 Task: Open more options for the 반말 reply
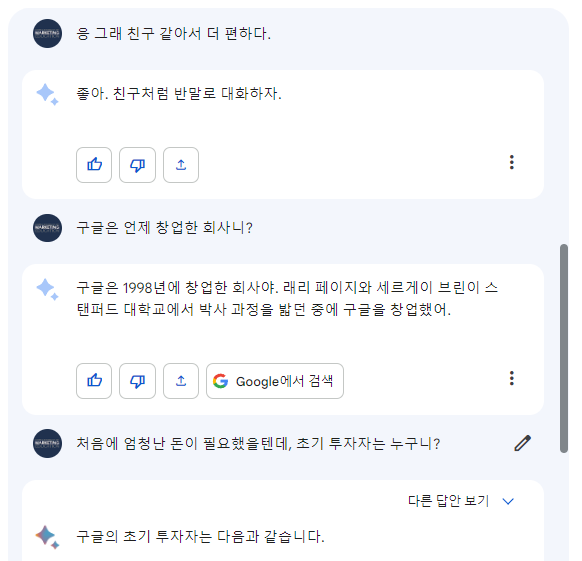coord(511,162)
